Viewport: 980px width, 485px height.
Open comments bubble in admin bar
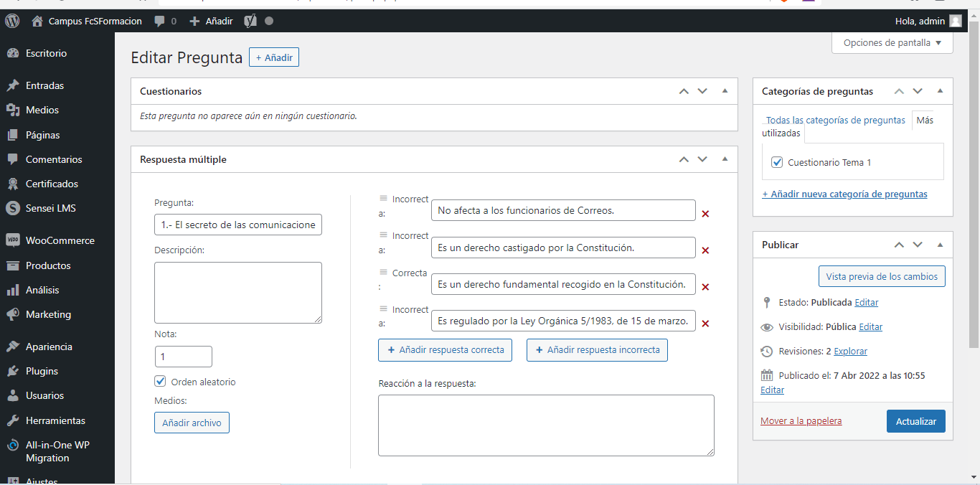click(x=165, y=21)
